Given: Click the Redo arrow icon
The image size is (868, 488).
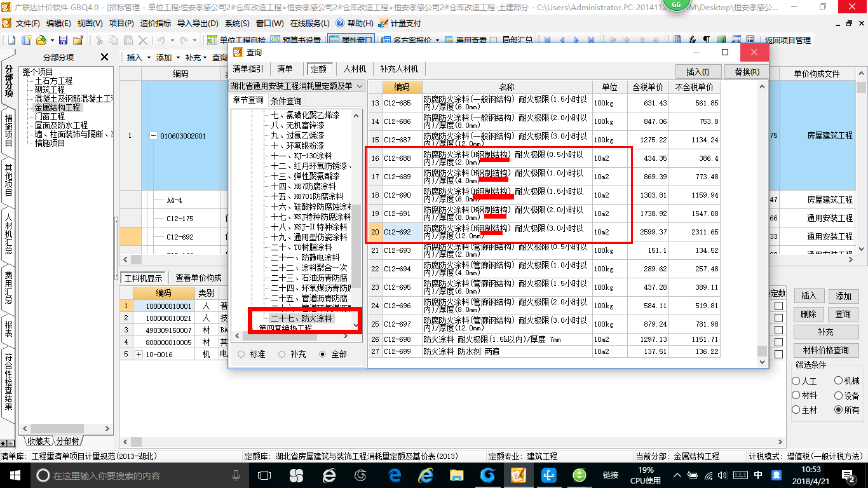Looking at the screenshot, I should tap(184, 40).
